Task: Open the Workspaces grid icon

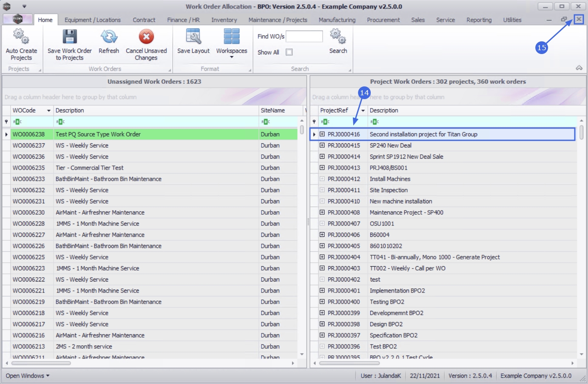Action: (x=232, y=37)
